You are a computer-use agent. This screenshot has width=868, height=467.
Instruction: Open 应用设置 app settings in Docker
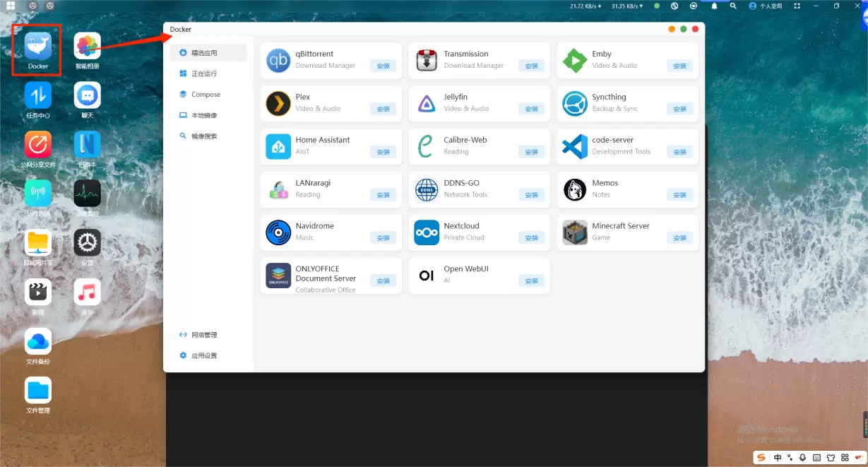[204, 356]
